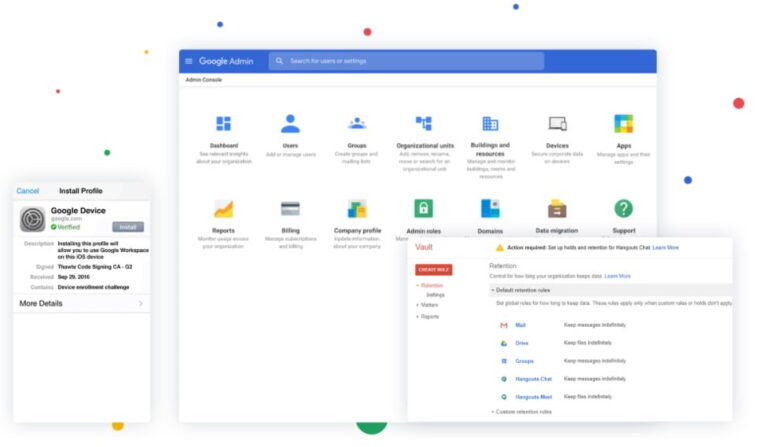This screenshot has height=447, width=768.
Task: Open Learn More link in Action required banner
Action: [666, 248]
